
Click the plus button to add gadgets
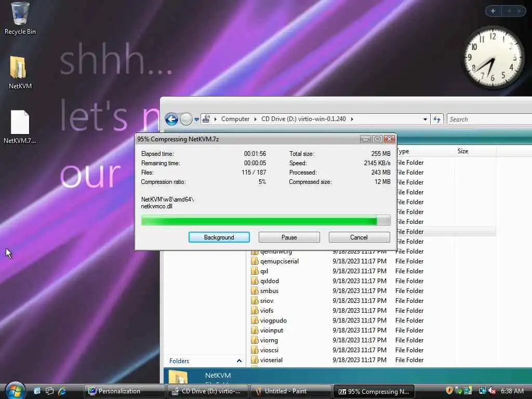493,11
